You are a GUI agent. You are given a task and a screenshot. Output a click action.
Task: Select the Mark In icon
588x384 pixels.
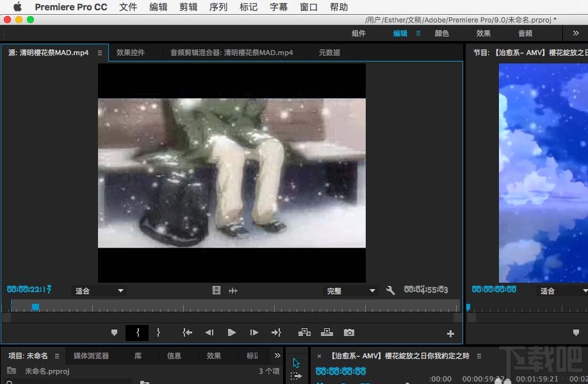point(136,332)
